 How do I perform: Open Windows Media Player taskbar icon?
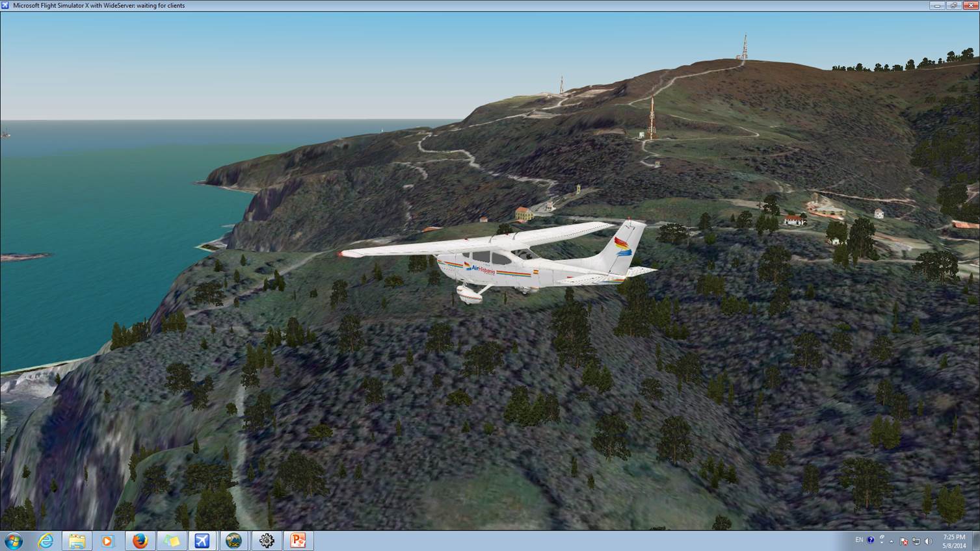click(108, 541)
